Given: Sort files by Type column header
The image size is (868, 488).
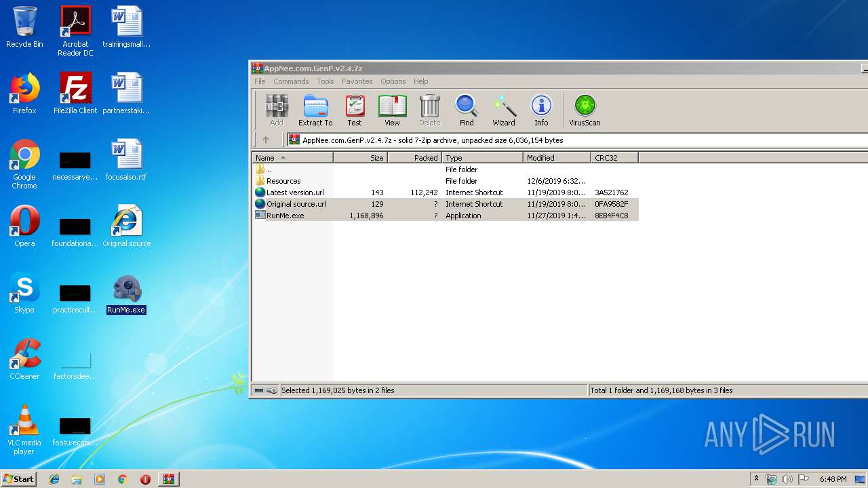Looking at the screenshot, I should pos(482,158).
